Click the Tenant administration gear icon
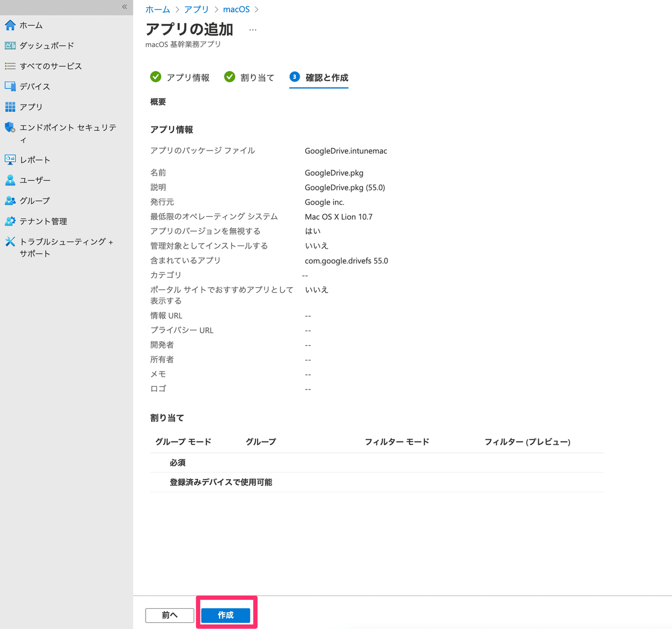 point(10,221)
